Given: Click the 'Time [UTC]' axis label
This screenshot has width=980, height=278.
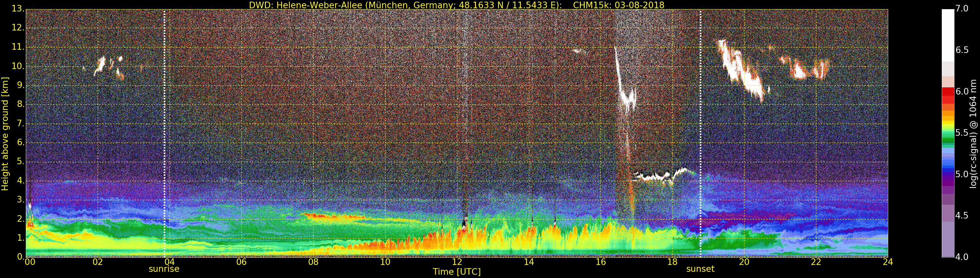Looking at the screenshot, I should click(457, 272).
